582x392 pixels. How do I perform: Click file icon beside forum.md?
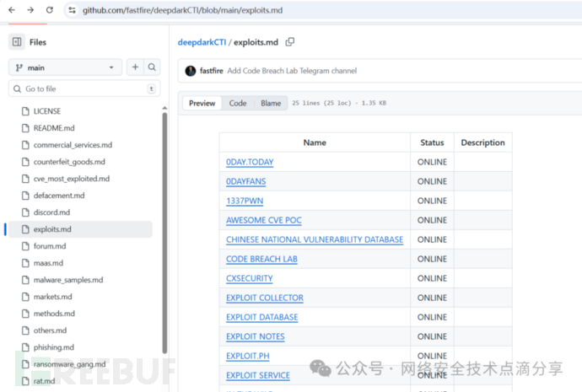coord(25,246)
